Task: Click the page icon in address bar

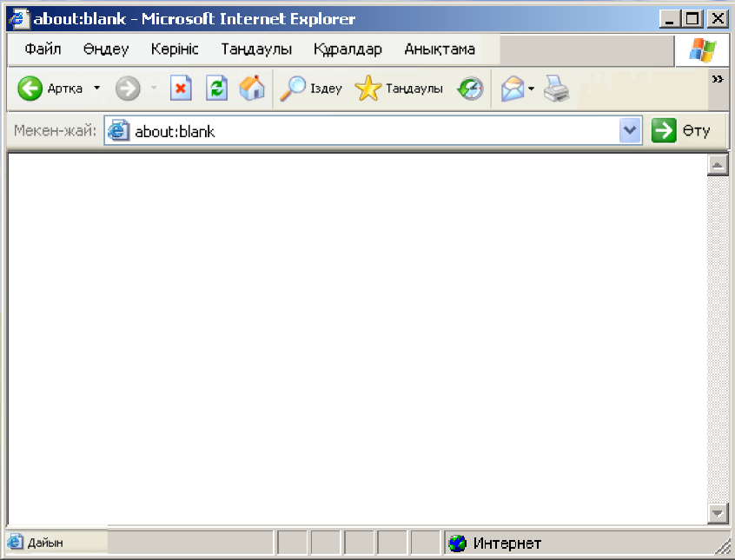Action: [118, 131]
